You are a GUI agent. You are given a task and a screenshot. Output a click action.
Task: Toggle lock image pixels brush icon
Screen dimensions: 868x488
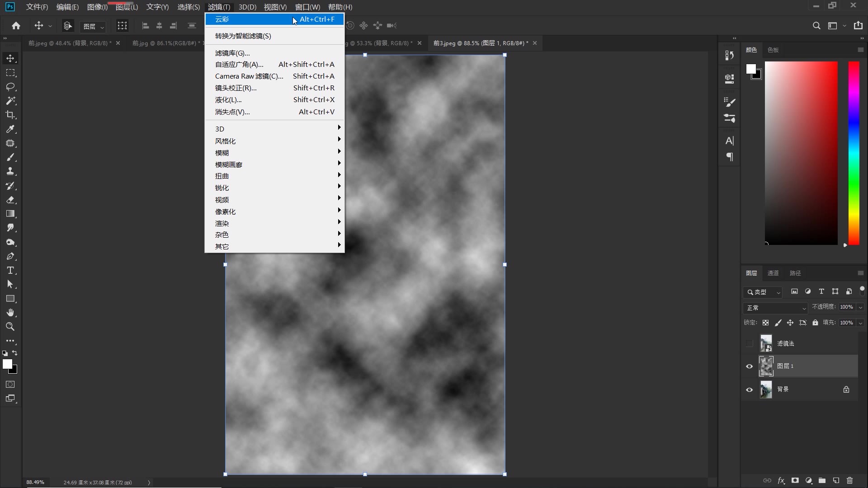point(778,323)
